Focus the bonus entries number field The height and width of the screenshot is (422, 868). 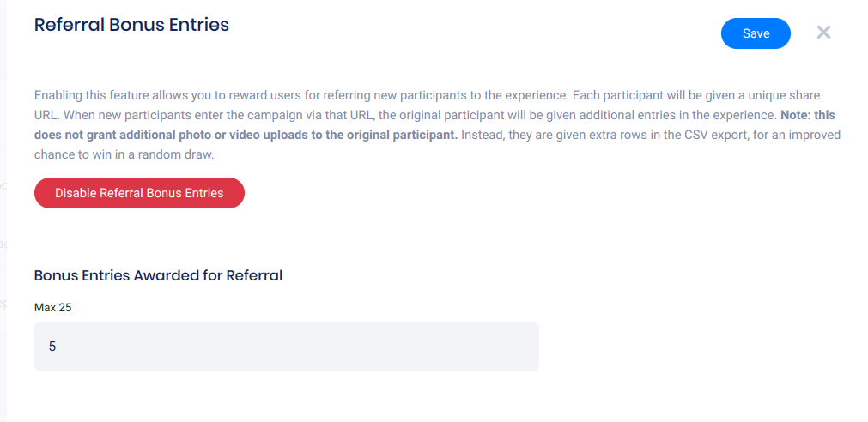click(x=286, y=347)
